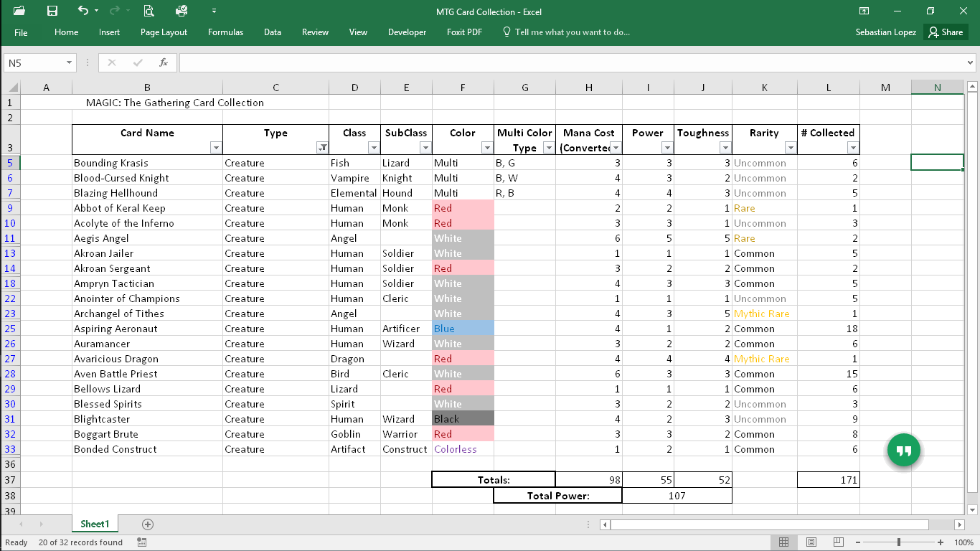Click the Tell me what you want to do box
Screen dimensions: 980x551
pyautogui.click(x=565, y=32)
